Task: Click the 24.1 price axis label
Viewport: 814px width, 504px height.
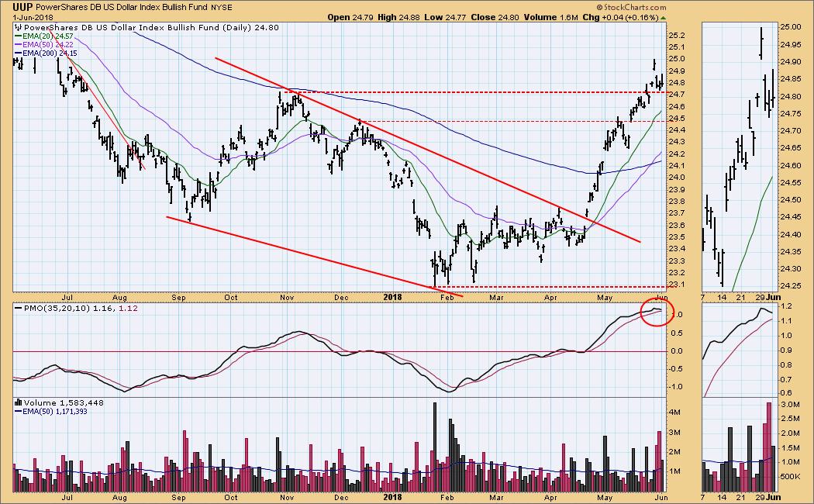Action: tap(677, 166)
